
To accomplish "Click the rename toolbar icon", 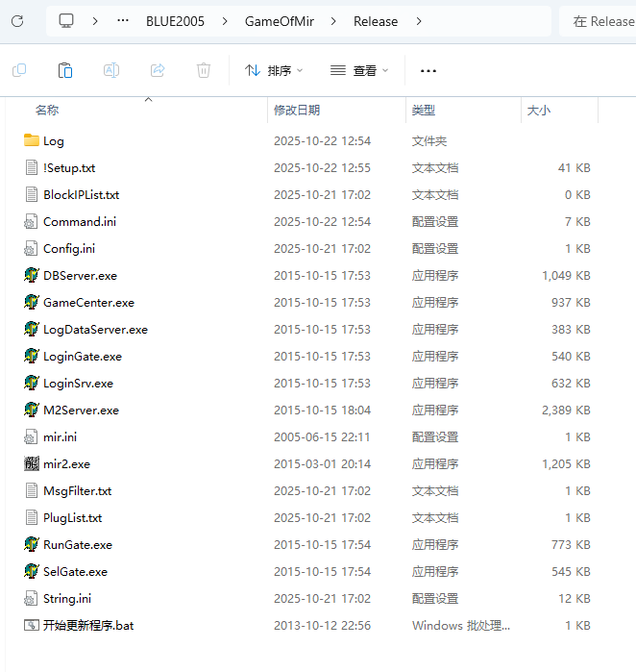I will click(x=111, y=70).
